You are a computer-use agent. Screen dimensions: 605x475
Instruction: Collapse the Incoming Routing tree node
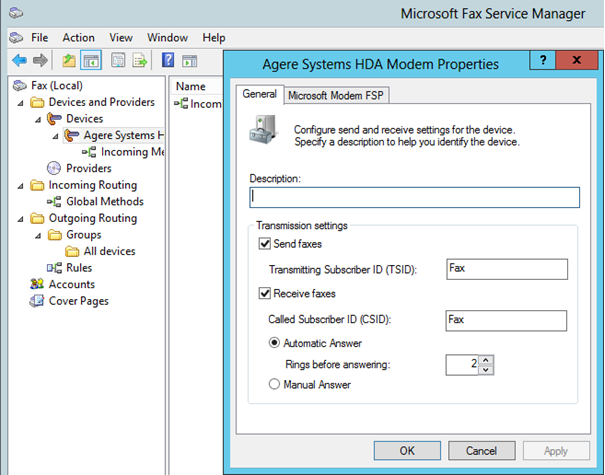point(22,185)
